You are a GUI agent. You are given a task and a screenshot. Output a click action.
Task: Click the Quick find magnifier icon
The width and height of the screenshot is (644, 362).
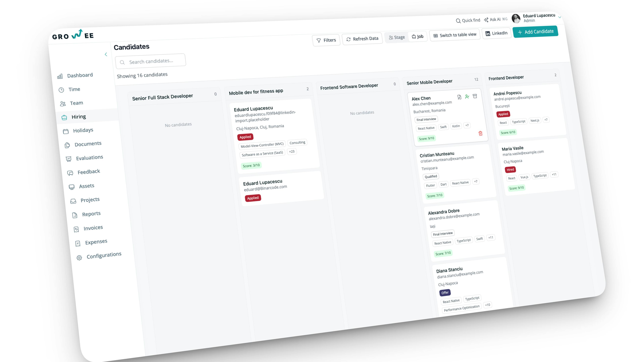[x=458, y=21]
